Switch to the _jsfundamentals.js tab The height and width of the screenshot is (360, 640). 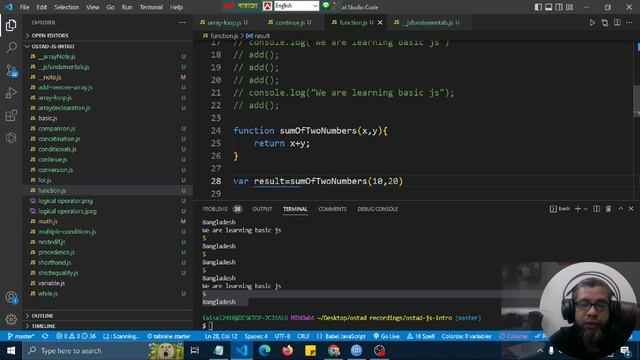coord(427,22)
